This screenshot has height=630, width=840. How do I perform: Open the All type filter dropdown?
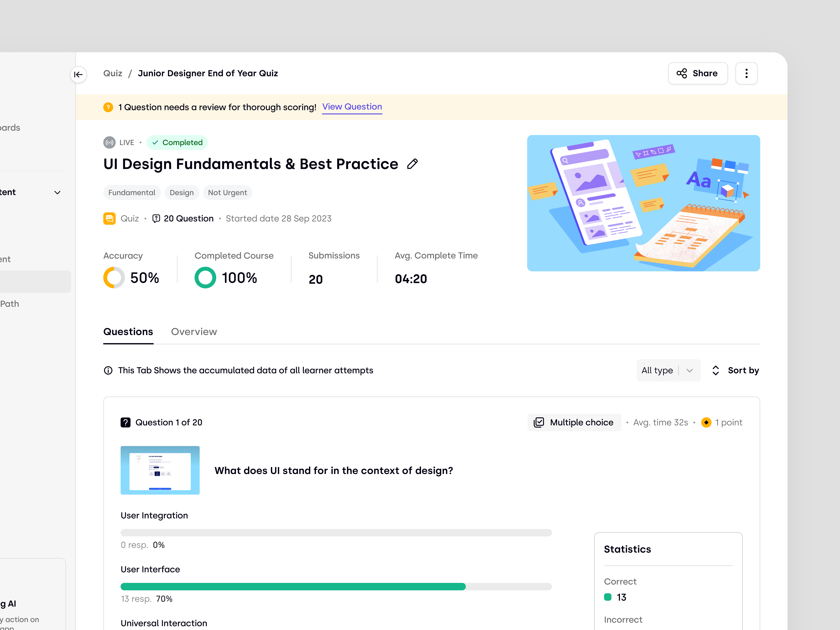coord(668,370)
